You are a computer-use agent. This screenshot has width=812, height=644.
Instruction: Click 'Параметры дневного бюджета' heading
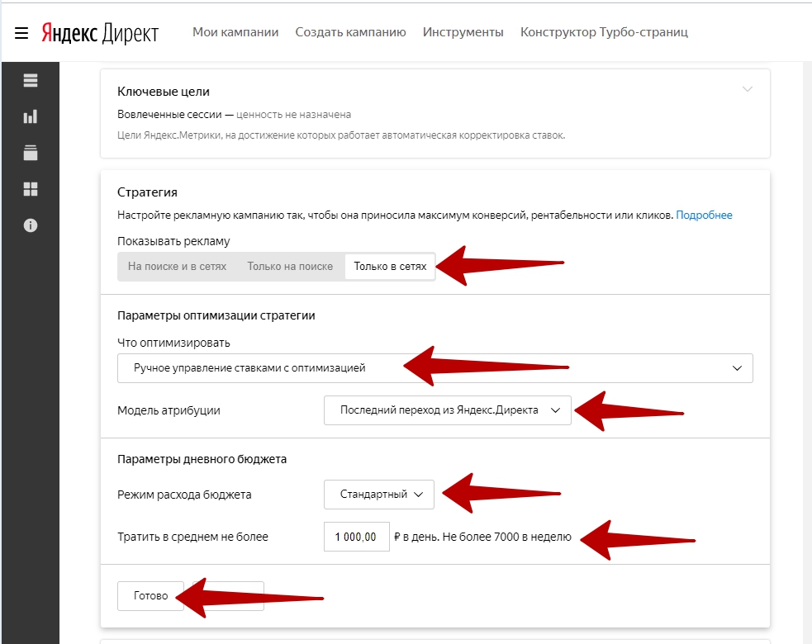(202, 459)
